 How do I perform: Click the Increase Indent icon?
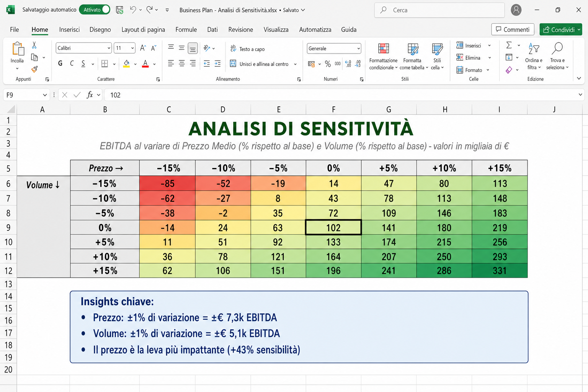217,64
